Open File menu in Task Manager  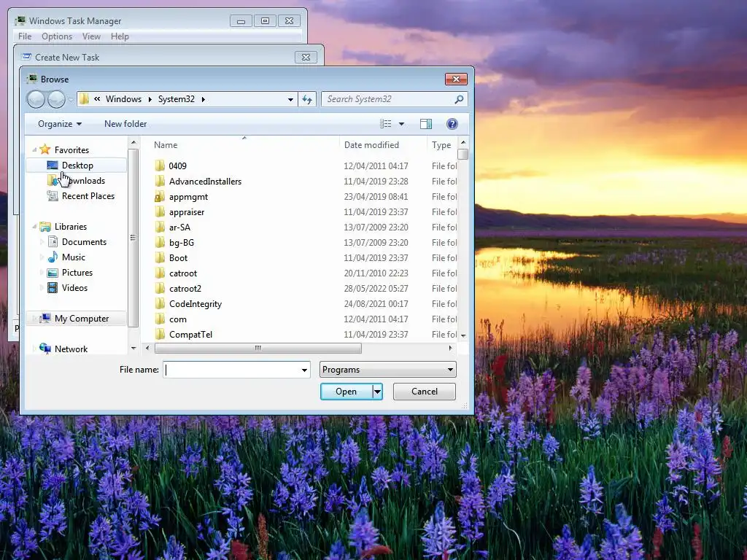click(25, 36)
